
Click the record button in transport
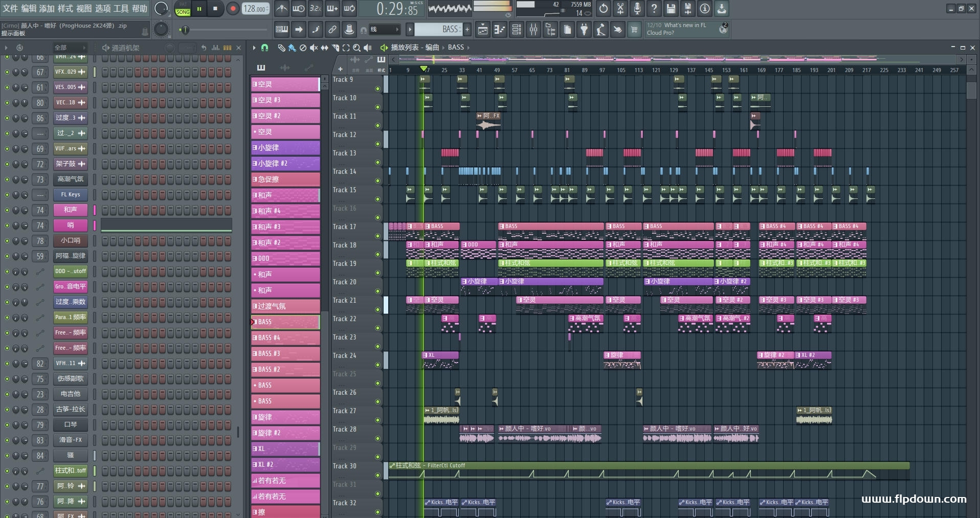(x=233, y=9)
